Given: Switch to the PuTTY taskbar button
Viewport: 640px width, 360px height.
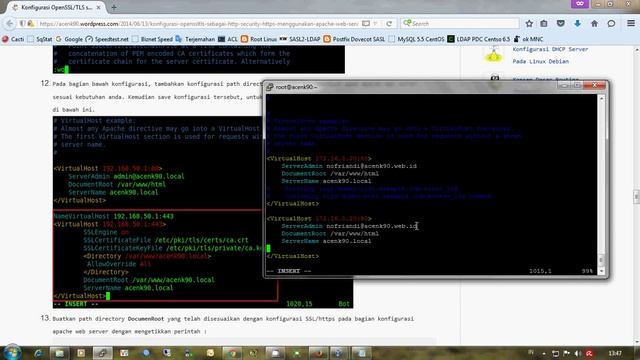Looking at the screenshot, I should pyautogui.click(x=102, y=353).
